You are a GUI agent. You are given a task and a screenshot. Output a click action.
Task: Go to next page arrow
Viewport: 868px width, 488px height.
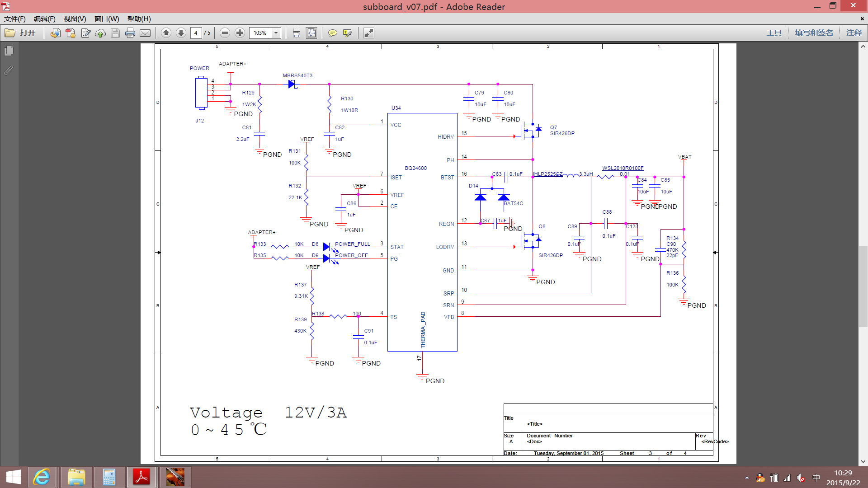(181, 33)
